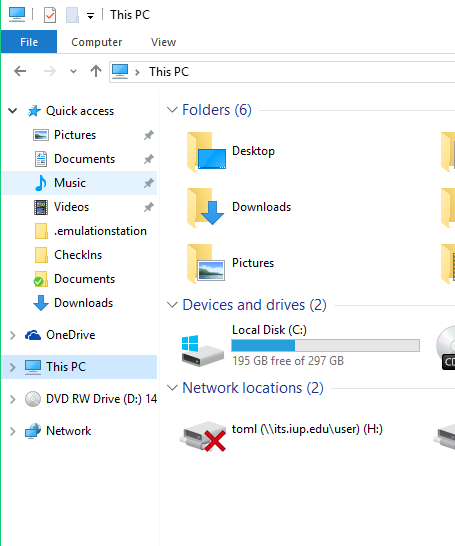Open pinned Documents in Quick access
Viewport: 455px width, 546px height.
[84, 159]
